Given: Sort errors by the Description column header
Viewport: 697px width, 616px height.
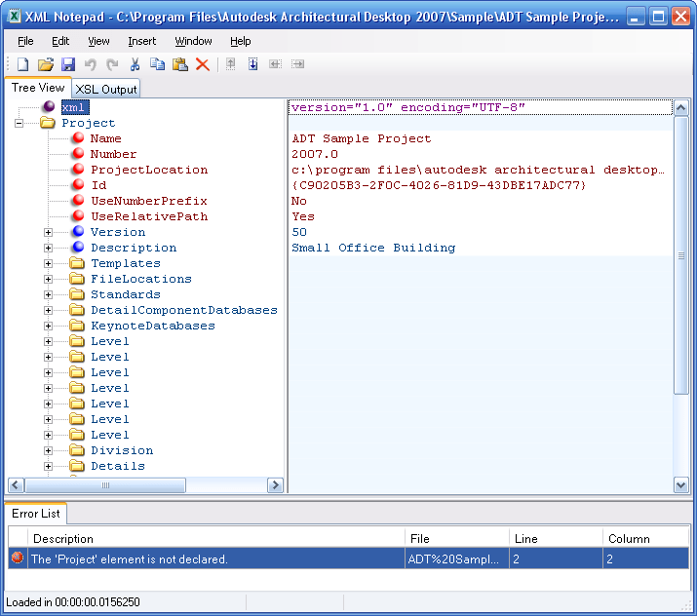Looking at the screenshot, I should (x=216, y=539).
